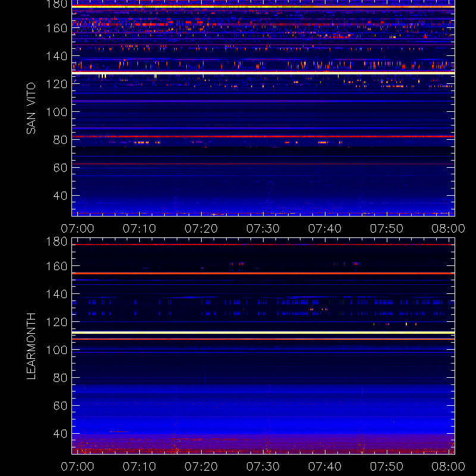Screen dimensions: 476x476
Task: Select 160 on San Vito frequency axis
Action: [x=57, y=28]
